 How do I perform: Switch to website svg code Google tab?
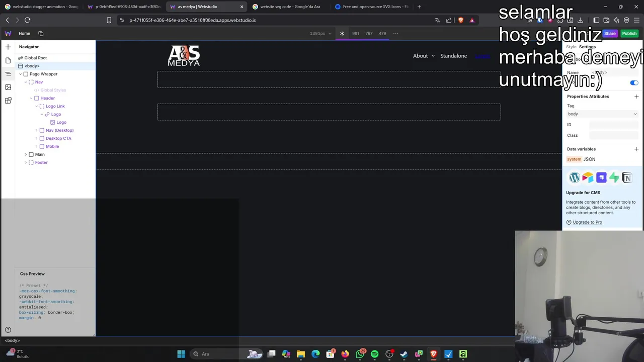tap(290, 7)
